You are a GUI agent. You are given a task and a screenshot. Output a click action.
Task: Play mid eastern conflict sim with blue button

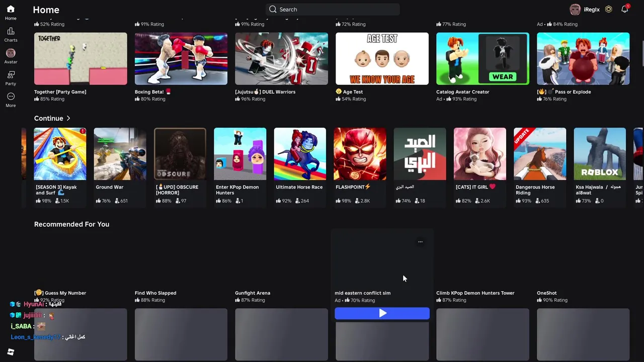382,314
